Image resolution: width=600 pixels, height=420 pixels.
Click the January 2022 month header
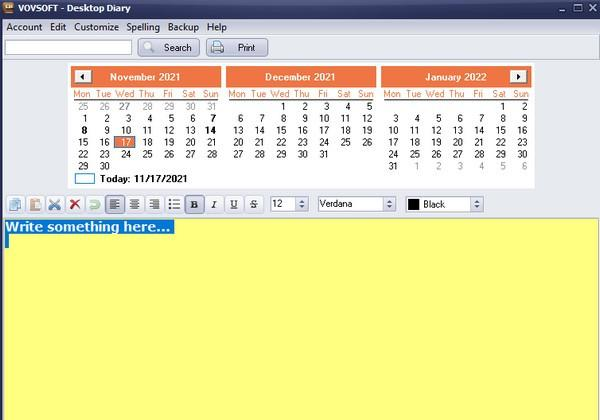[x=456, y=77]
